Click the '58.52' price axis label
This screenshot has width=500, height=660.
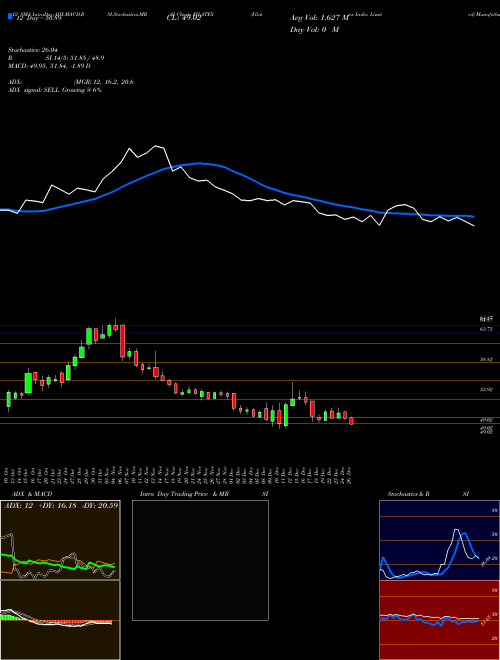pos(486,360)
